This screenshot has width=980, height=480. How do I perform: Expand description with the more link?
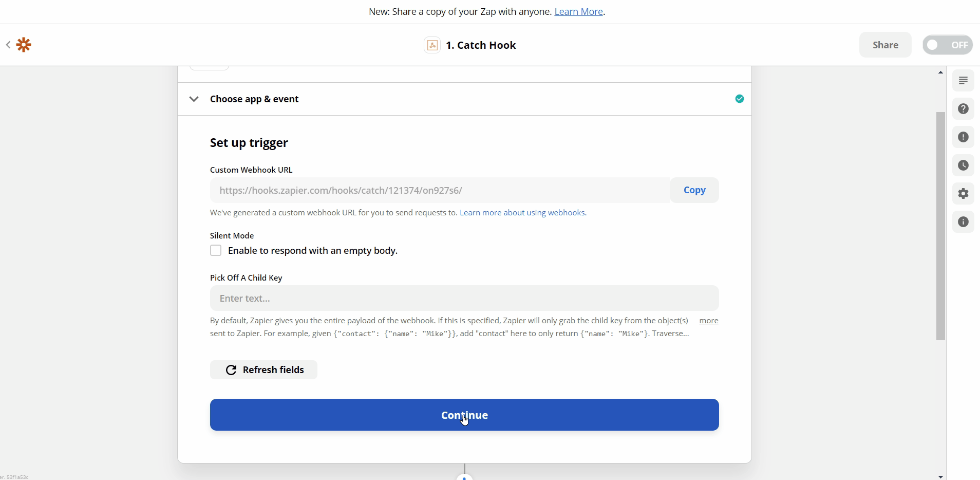click(708, 321)
